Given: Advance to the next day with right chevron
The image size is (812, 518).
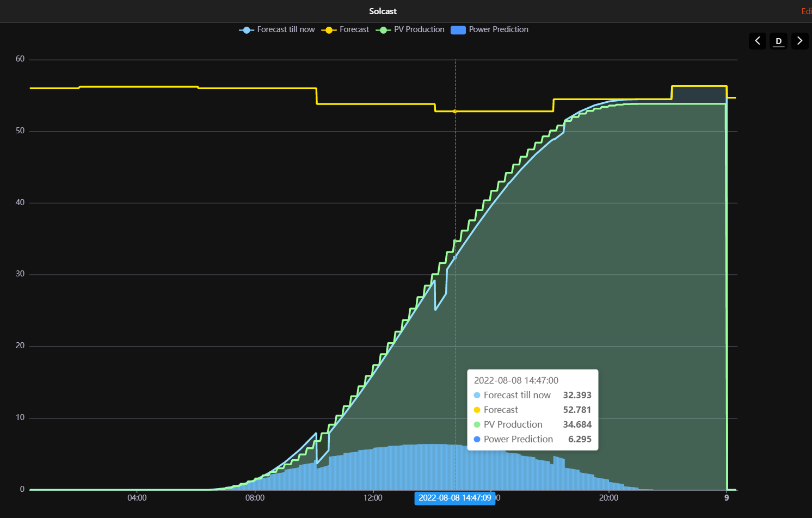Looking at the screenshot, I should 799,41.
